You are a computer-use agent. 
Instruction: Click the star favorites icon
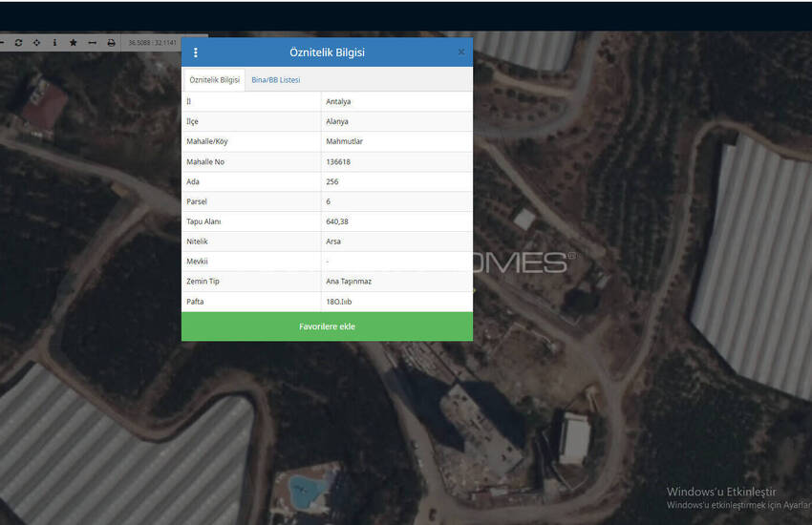coord(74,43)
